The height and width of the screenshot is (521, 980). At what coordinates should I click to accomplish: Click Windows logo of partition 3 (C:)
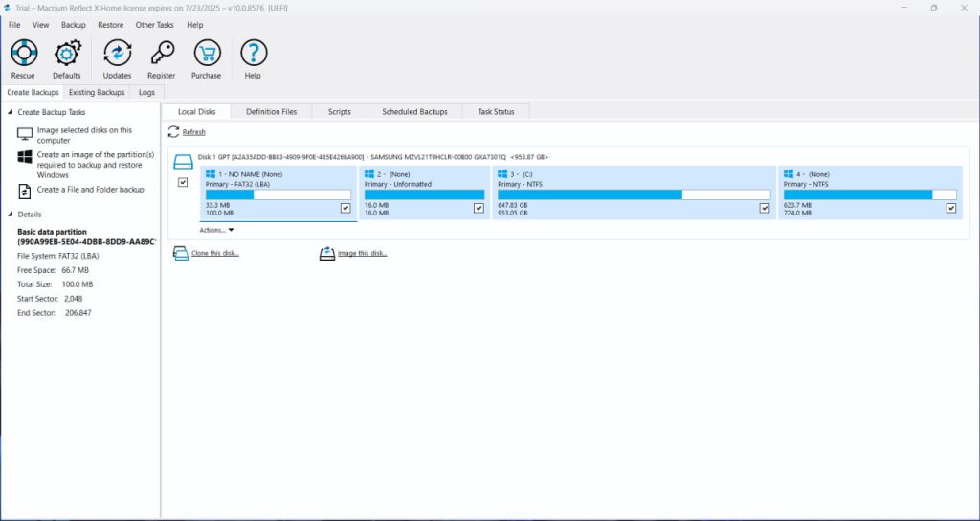click(502, 174)
